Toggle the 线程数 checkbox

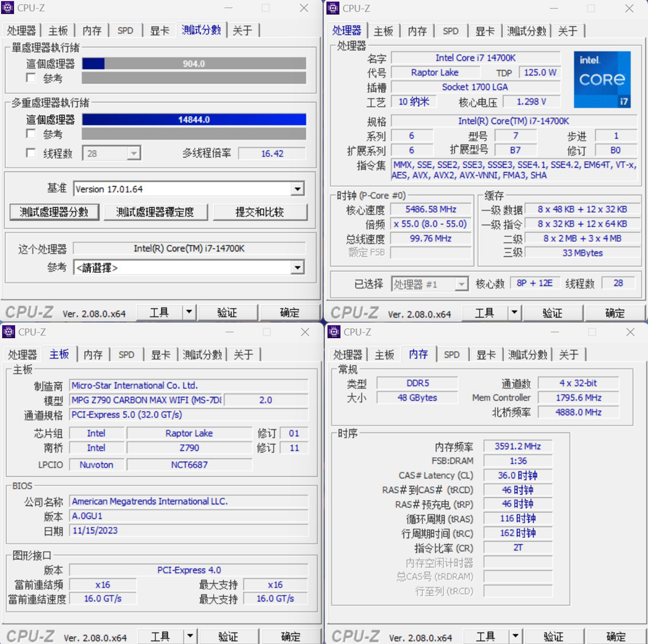(31, 153)
